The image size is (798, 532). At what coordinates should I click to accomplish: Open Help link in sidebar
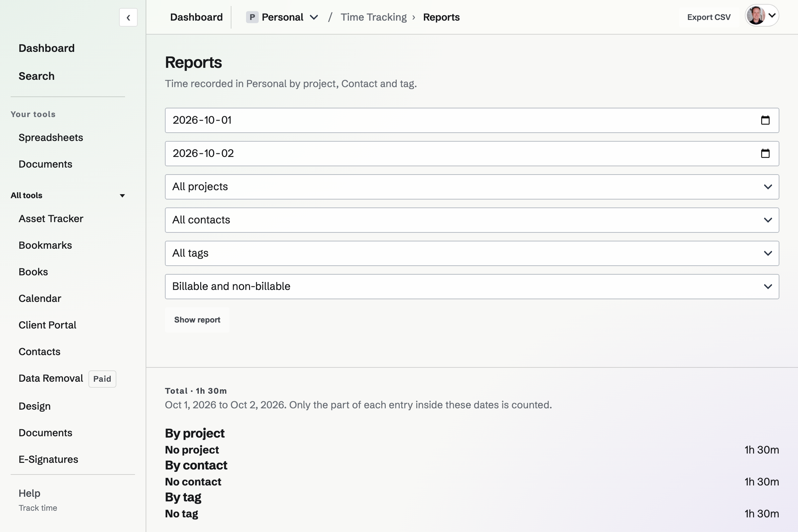[29, 493]
